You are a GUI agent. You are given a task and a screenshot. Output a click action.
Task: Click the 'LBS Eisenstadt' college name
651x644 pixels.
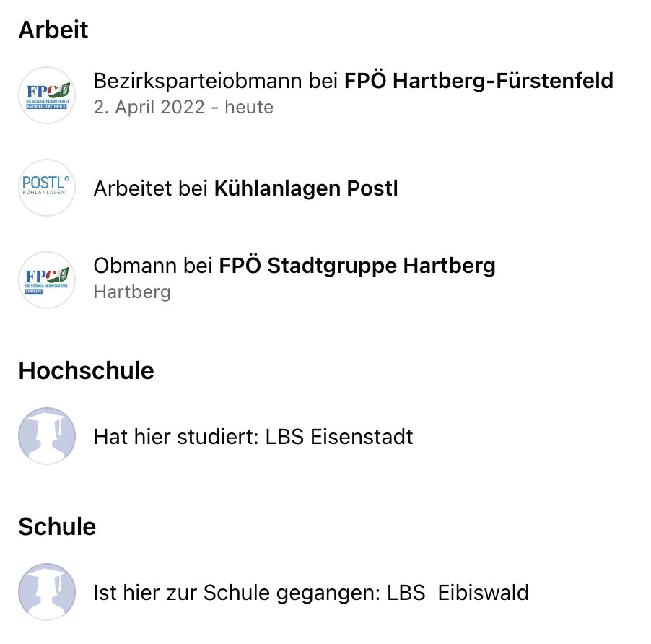coord(339,437)
